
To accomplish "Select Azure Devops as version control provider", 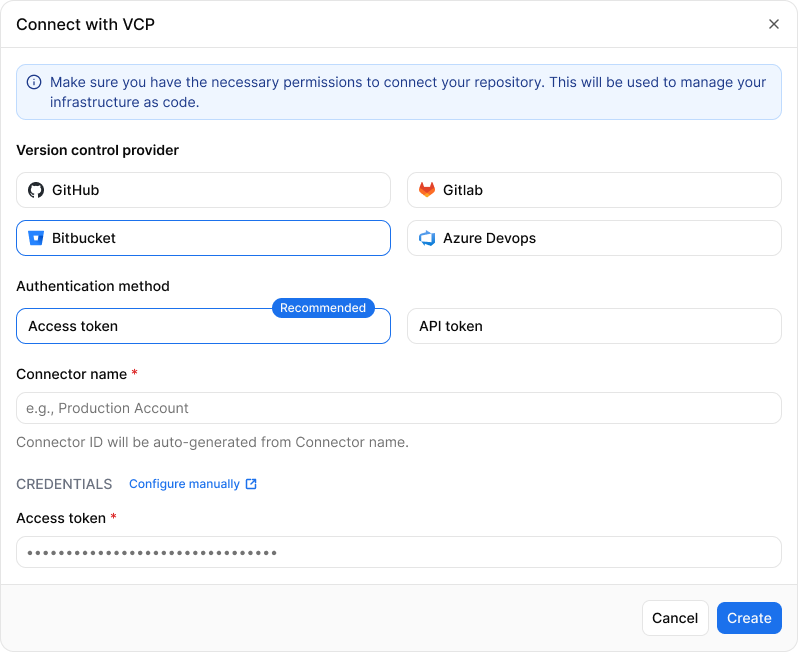I will (594, 238).
